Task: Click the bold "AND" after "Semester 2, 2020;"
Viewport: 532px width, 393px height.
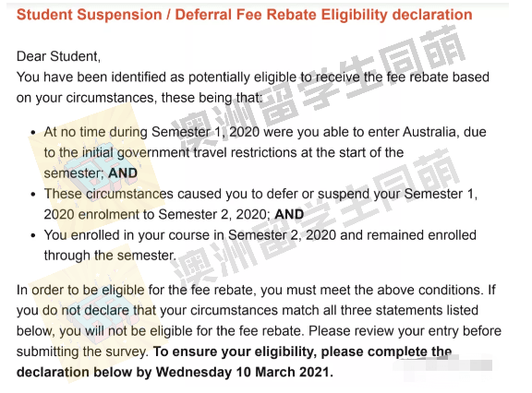Action: pos(289,214)
